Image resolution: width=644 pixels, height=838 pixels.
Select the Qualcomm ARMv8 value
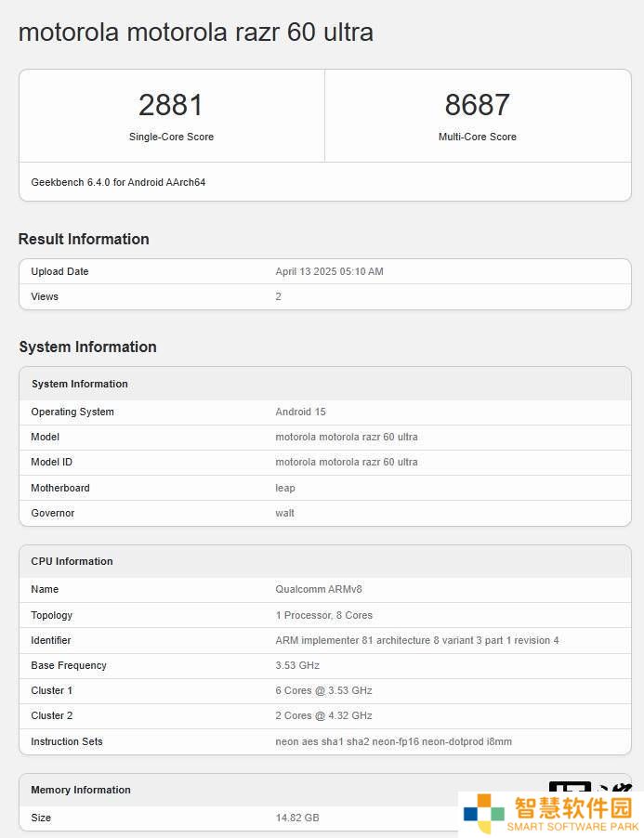(x=319, y=590)
